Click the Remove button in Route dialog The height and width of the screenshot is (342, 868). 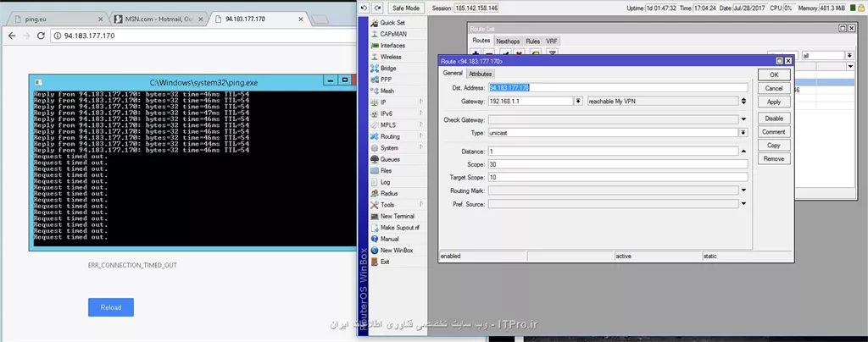(774, 158)
